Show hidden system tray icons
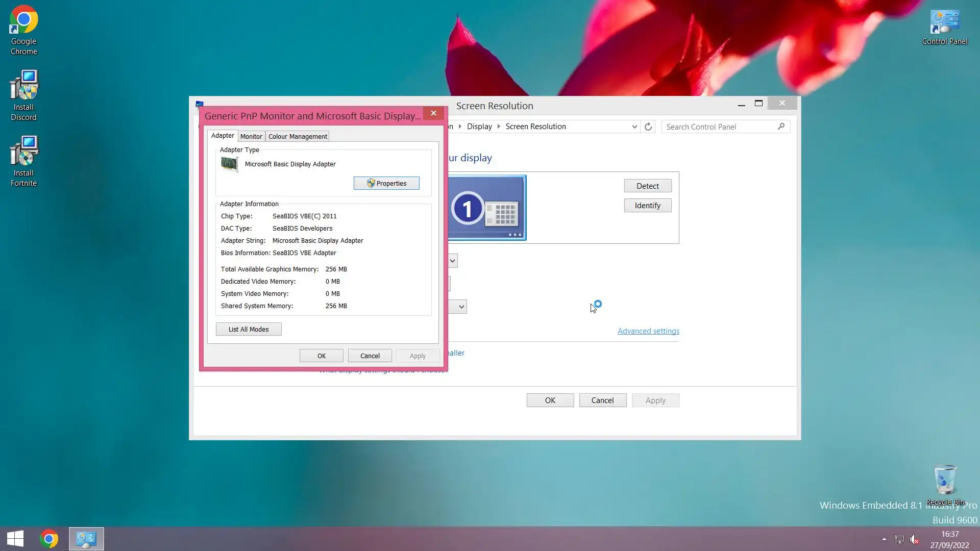This screenshot has height=551, width=980. (x=884, y=539)
